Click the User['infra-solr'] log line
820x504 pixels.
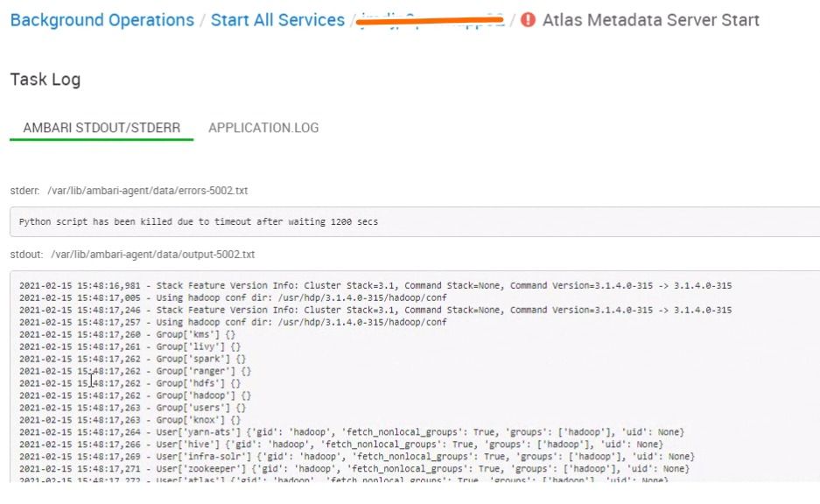357,456
